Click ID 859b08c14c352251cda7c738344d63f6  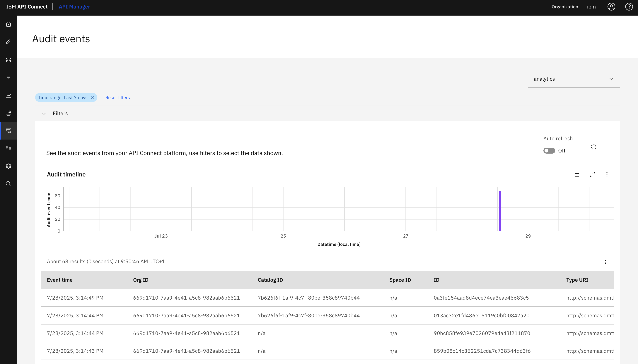tap(482, 351)
